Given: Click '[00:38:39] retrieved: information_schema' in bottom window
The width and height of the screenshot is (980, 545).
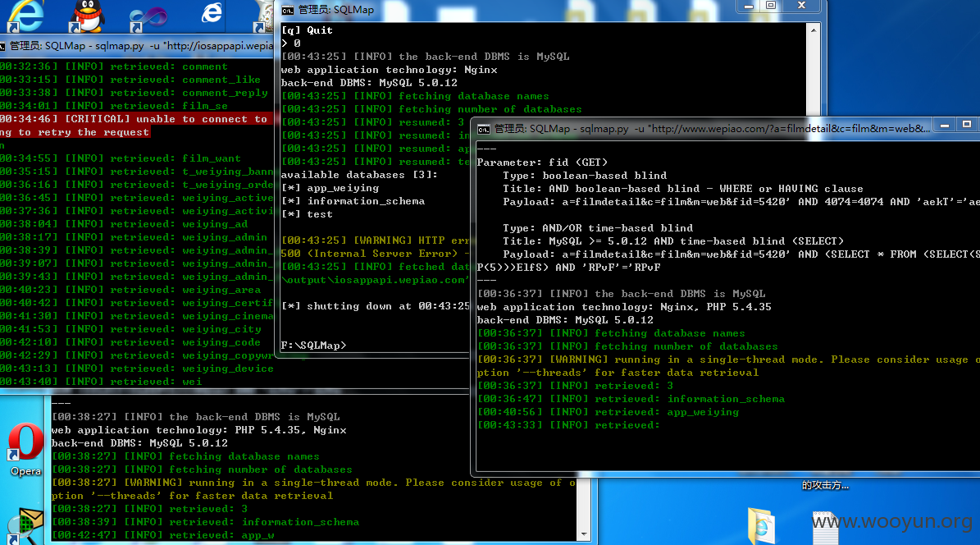Looking at the screenshot, I should tap(206, 522).
